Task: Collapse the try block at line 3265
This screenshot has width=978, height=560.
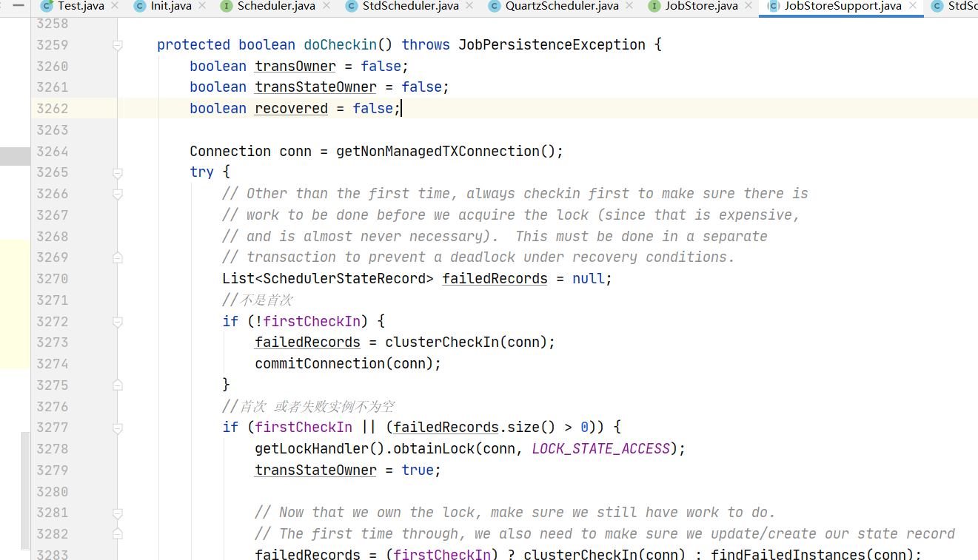Action: 117,172
